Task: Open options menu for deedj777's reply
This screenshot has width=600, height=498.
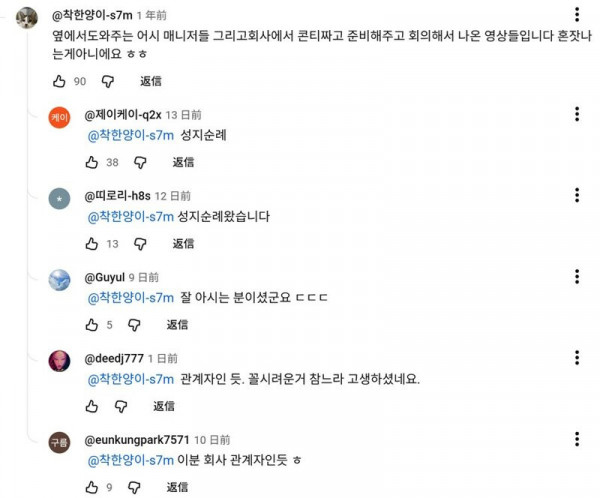Action: 577,356
